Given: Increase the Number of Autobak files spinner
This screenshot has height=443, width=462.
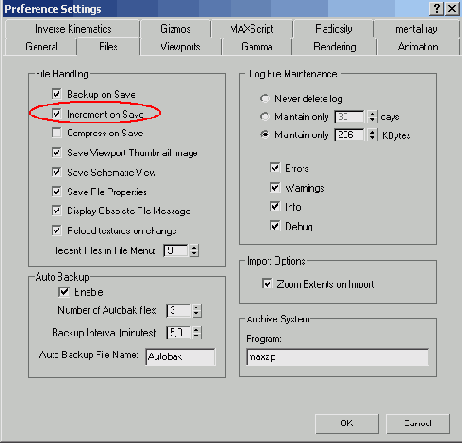Looking at the screenshot, I should [x=197, y=308].
